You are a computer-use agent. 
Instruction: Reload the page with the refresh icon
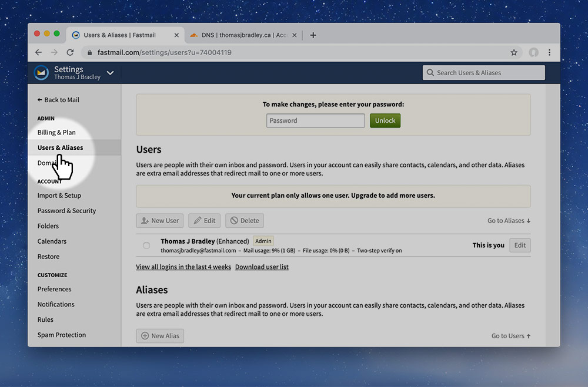tap(70, 52)
